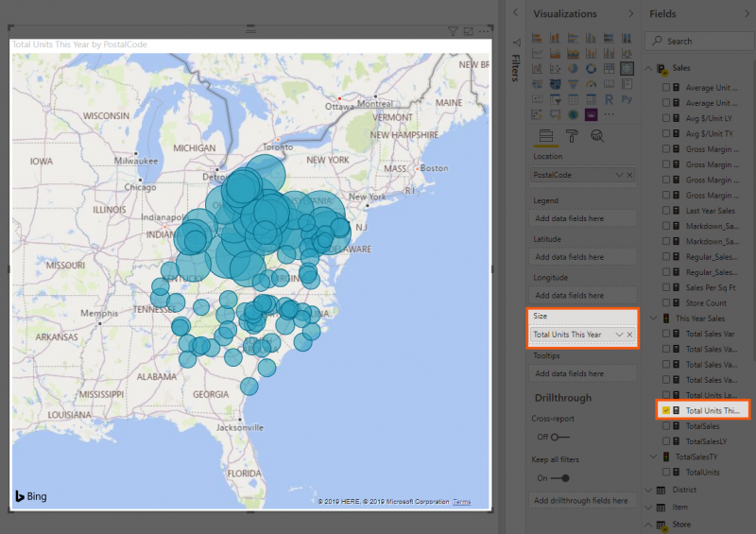Select the scatter chart visualization
756x534 pixels.
pos(555,68)
